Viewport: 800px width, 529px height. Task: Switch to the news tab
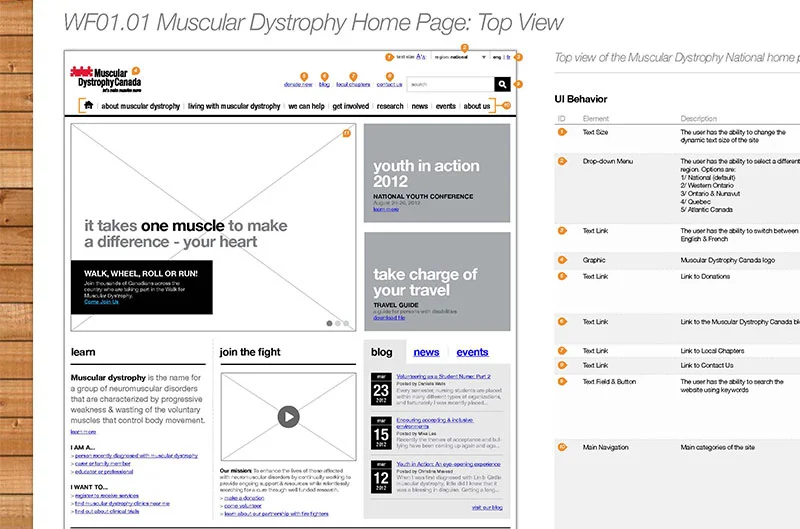(x=426, y=352)
